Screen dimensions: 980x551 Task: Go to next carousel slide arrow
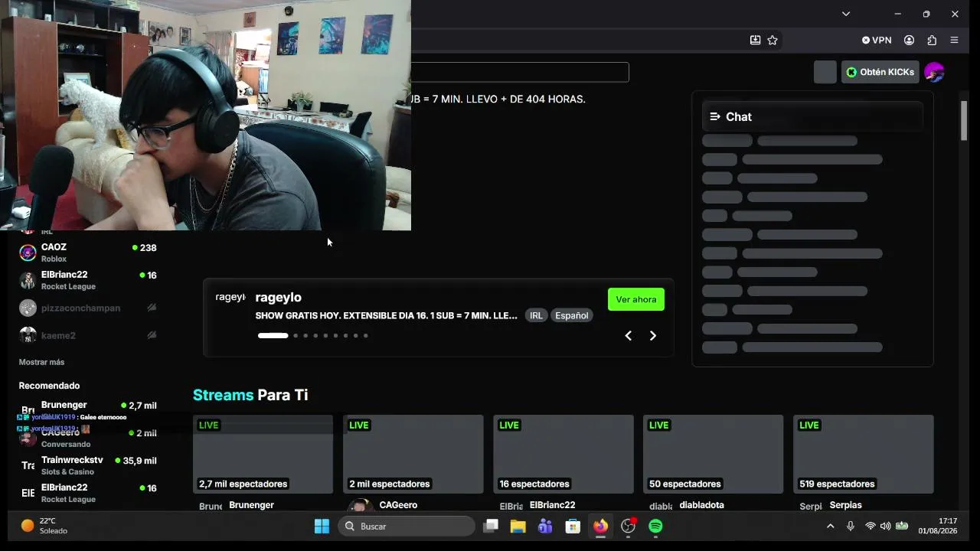click(x=653, y=335)
